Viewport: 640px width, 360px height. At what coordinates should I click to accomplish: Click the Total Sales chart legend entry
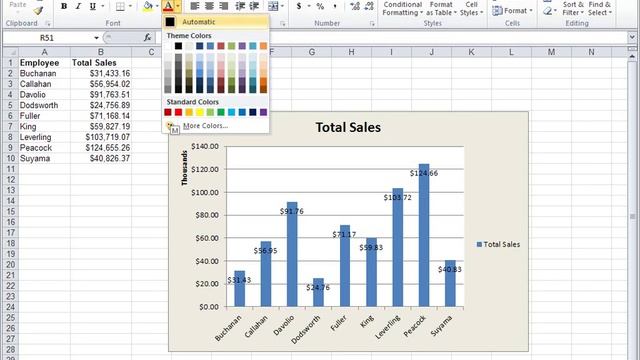pyautogui.click(x=499, y=244)
